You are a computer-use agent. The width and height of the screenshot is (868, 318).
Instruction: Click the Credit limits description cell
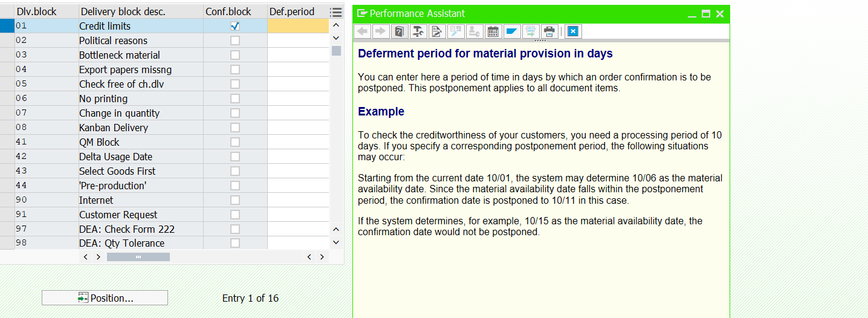[141, 26]
